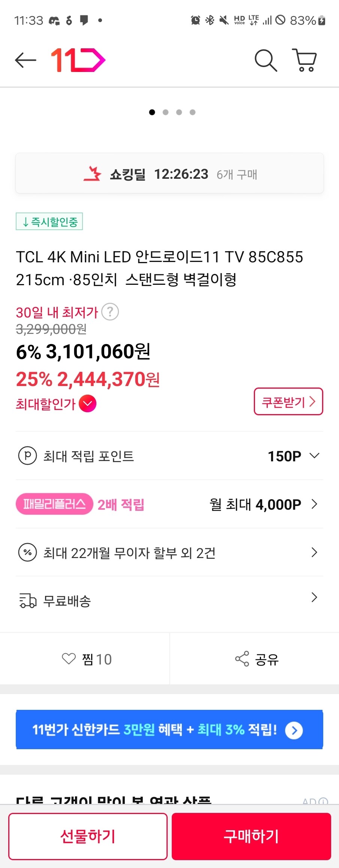
Task: Toggle the heart 찜 wishlist button
Action: pyautogui.click(x=87, y=659)
